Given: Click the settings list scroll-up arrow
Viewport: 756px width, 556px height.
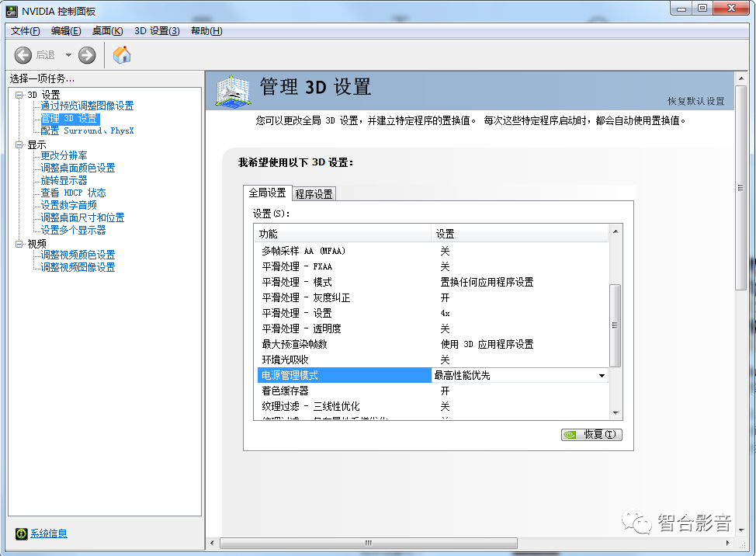Looking at the screenshot, I should click(x=616, y=231).
